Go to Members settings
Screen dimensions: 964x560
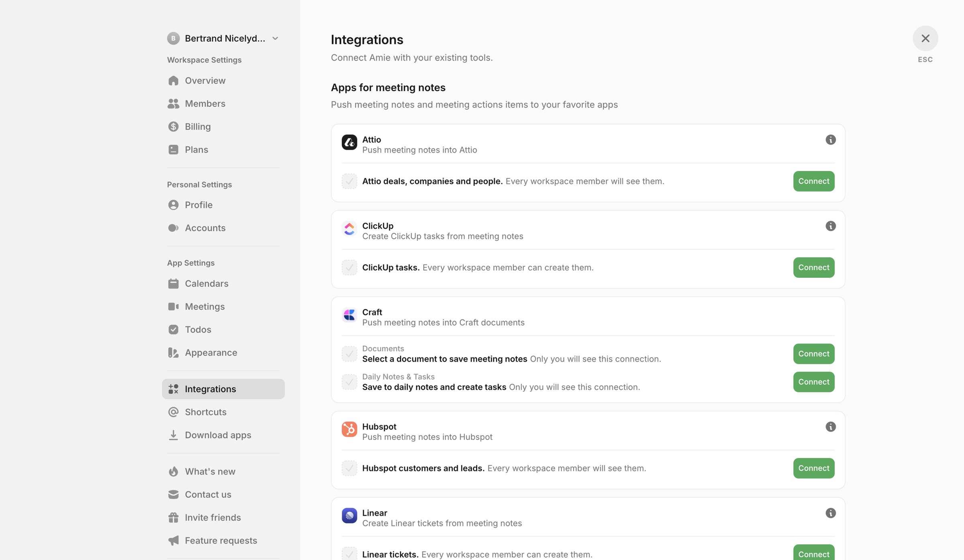(x=223, y=104)
